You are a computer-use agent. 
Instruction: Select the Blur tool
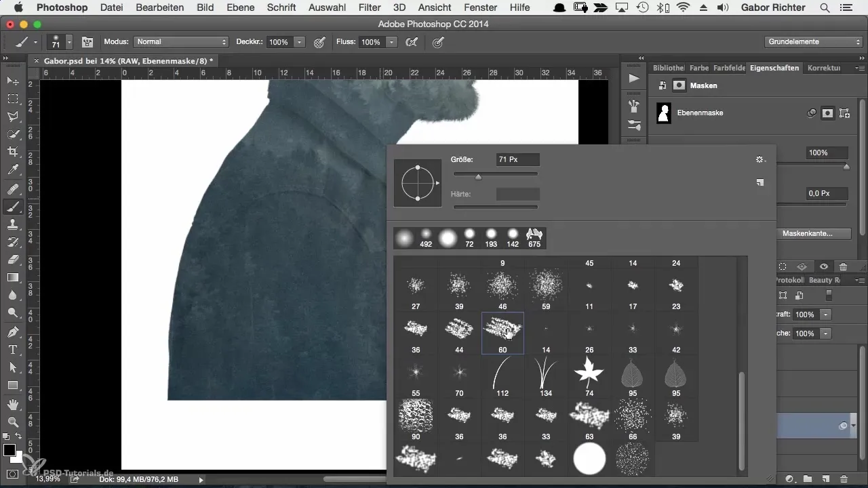click(x=13, y=295)
